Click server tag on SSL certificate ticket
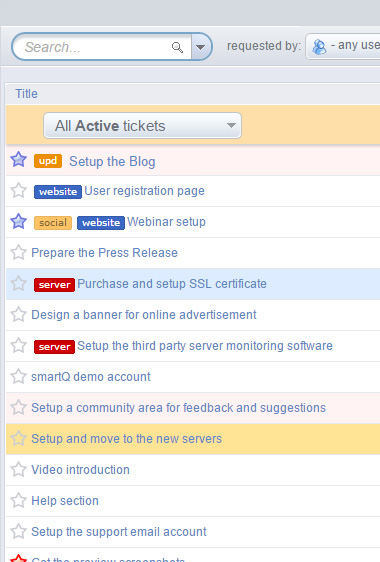The height and width of the screenshot is (562, 380). pyautogui.click(x=54, y=285)
